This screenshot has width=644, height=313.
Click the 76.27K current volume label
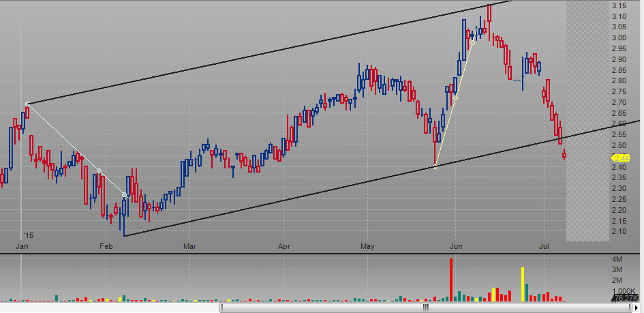(x=626, y=298)
